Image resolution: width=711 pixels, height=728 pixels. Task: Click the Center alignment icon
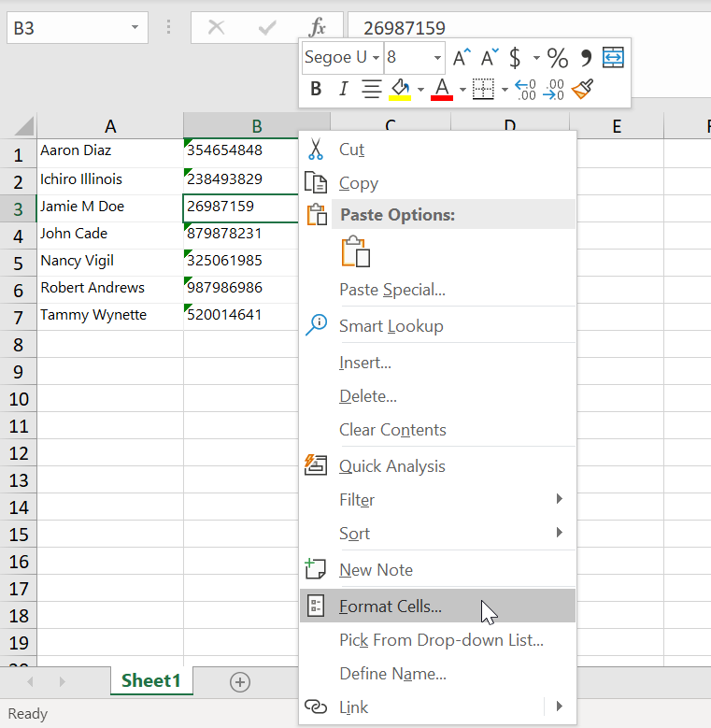pyautogui.click(x=371, y=90)
